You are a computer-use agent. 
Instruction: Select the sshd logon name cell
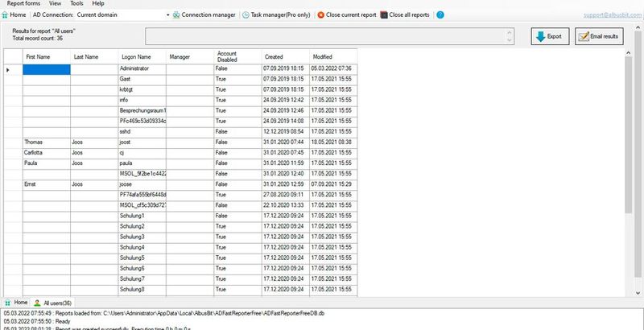point(142,132)
